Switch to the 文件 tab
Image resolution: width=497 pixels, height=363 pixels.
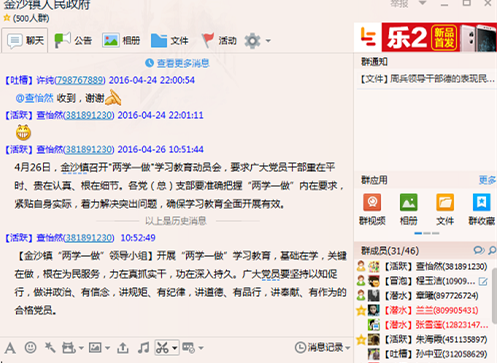(170, 41)
